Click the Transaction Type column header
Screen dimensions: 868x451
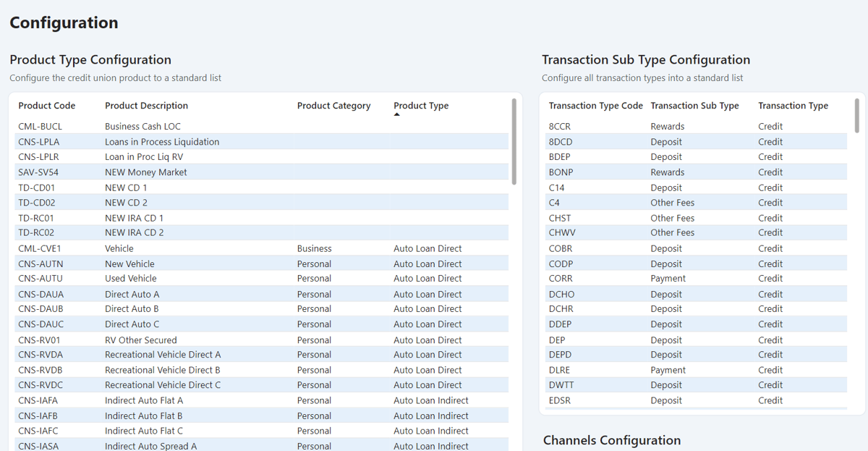(x=793, y=106)
